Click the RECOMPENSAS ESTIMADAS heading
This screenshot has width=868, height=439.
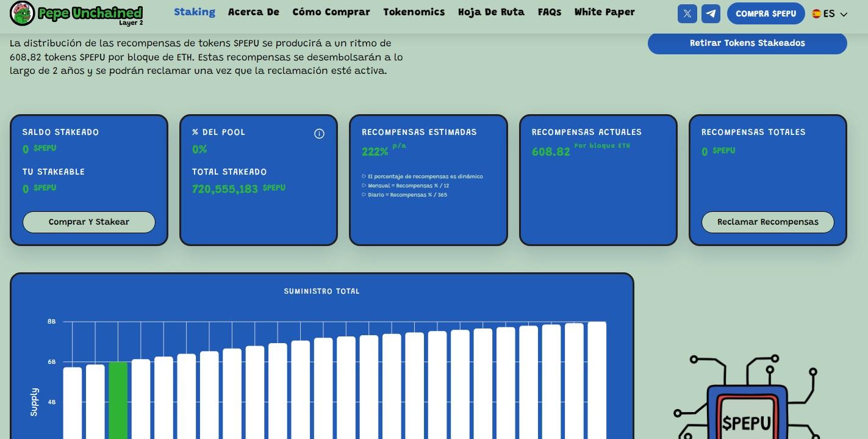click(419, 132)
